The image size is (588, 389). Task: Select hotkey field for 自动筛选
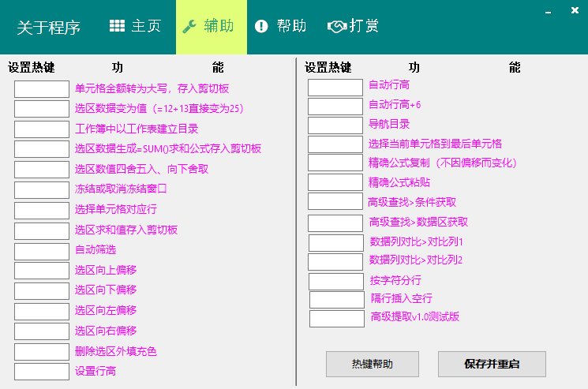tap(42, 250)
